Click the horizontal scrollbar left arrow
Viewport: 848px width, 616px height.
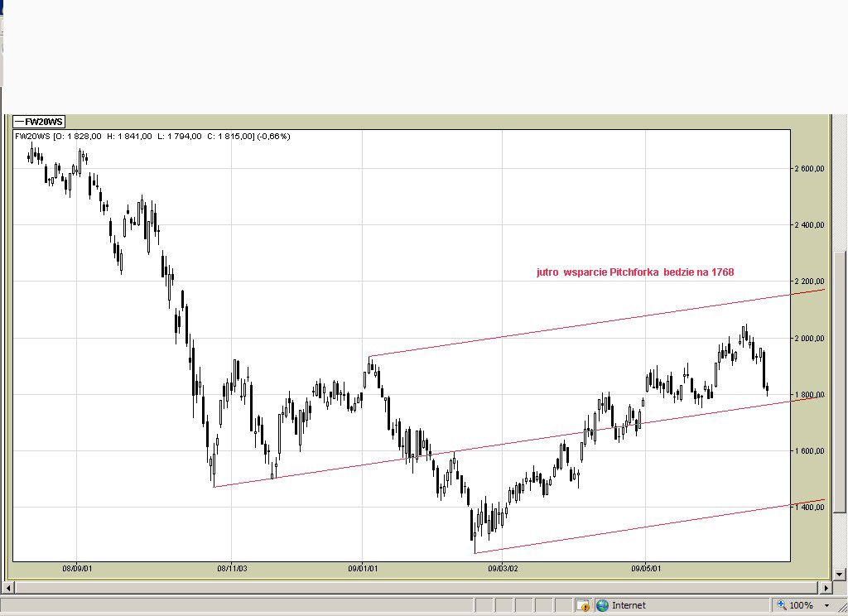click(8, 587)
